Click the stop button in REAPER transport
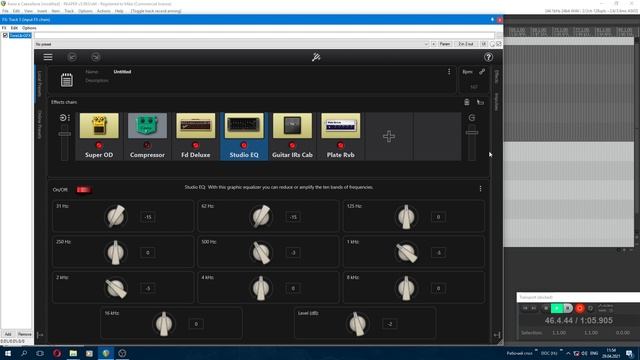640x360 pixels. 546,308
